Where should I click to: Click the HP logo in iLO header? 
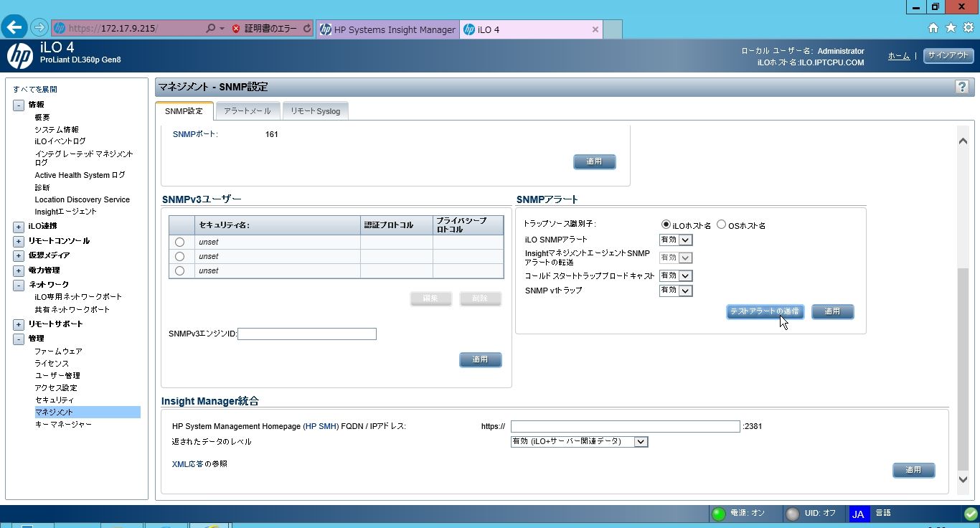click(x=20, y=55)
